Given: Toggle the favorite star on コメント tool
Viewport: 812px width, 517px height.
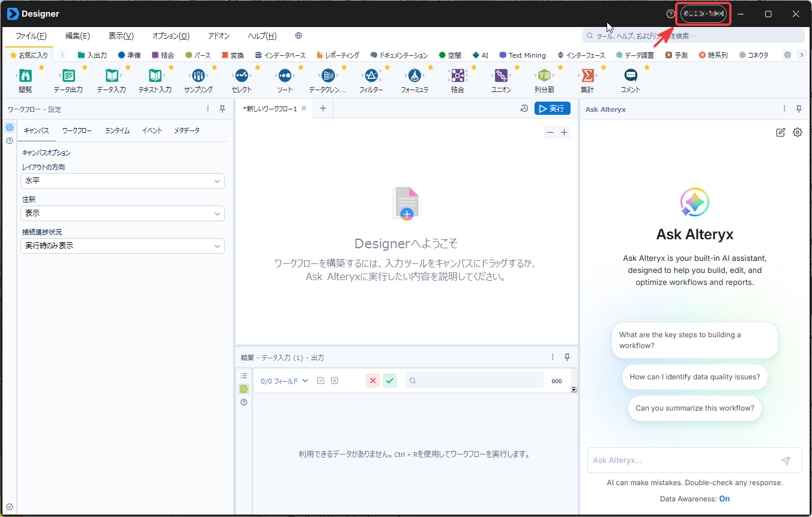Looking at the screenshot, I should click(x=647, y=67).
